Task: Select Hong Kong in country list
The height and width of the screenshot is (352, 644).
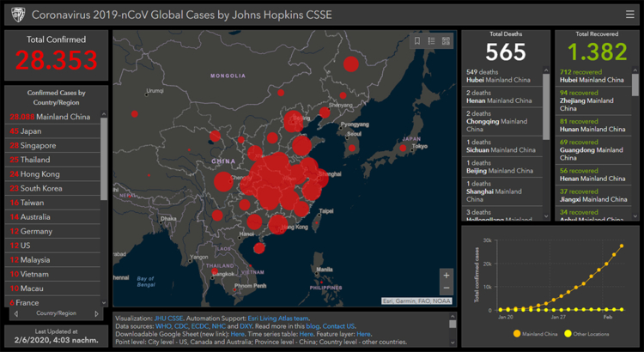Action: (x=52, y=174)
